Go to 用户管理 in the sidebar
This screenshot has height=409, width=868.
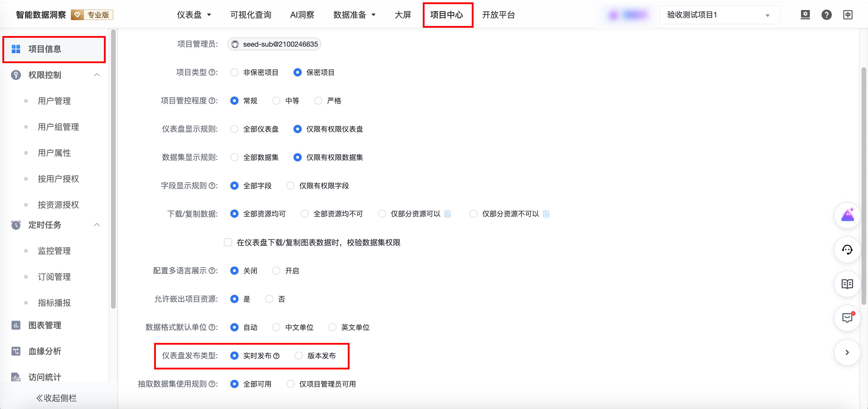point(54,101)
